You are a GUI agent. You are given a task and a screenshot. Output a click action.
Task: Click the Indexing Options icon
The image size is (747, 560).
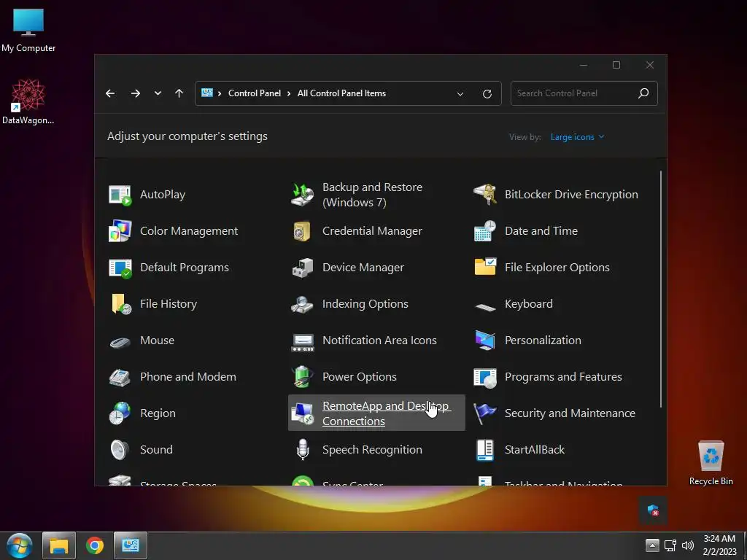pyautogui.click(x=302, y=304)
